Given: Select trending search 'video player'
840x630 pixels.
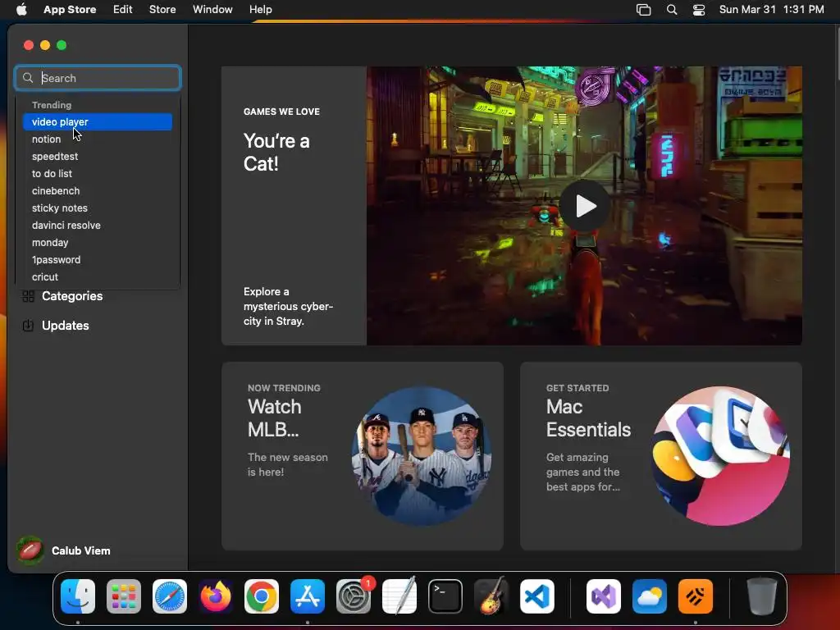Looking at the screenshot, I should 98,122.
